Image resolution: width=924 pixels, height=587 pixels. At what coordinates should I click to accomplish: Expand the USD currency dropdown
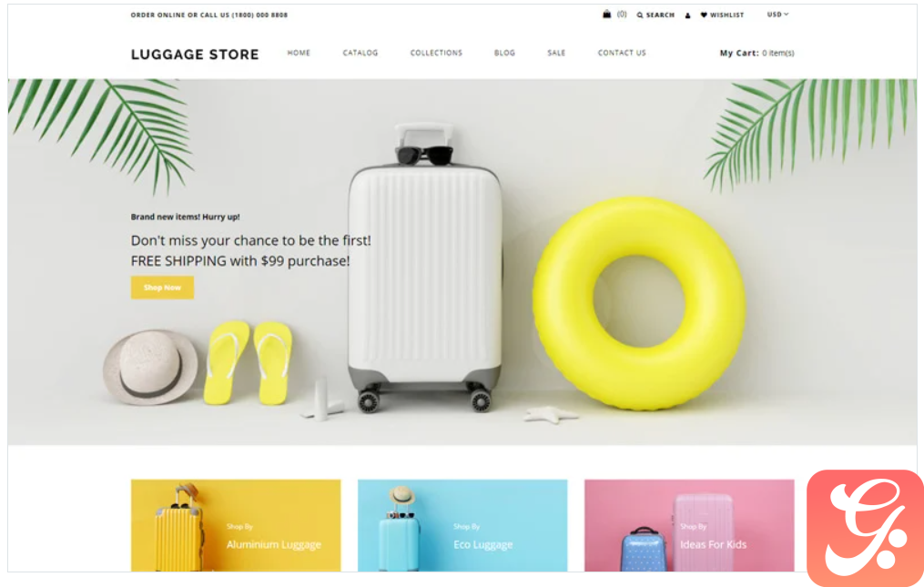click(x=777, y=15)
